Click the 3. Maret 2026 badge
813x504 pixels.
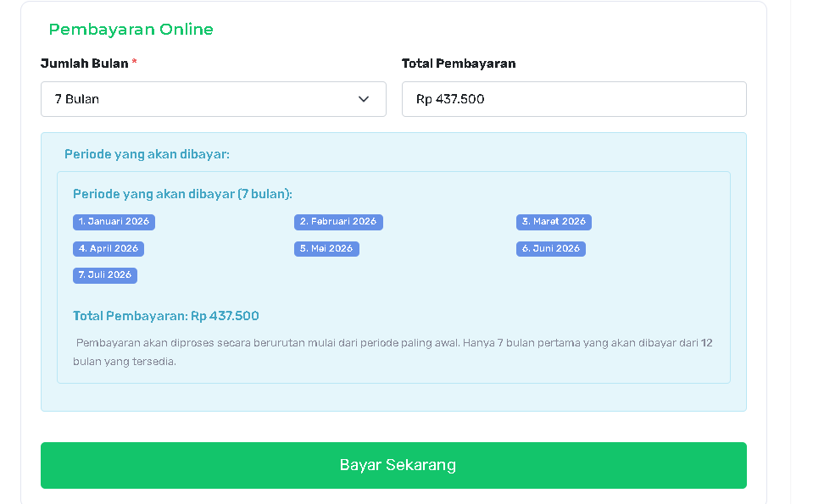click(x=554, y=222)
